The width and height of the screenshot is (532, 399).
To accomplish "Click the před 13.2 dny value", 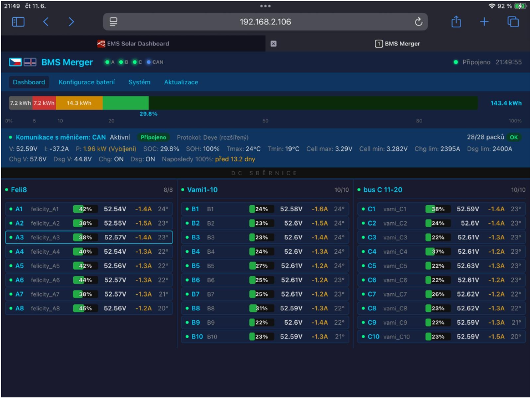I will point(235,159).
